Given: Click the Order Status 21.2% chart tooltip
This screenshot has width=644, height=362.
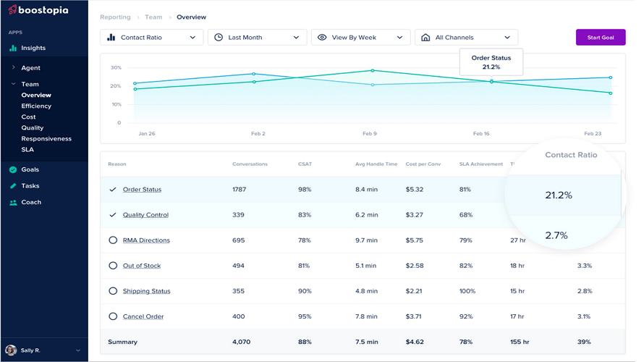Looking at the screenshot, I should pos(491,62).
